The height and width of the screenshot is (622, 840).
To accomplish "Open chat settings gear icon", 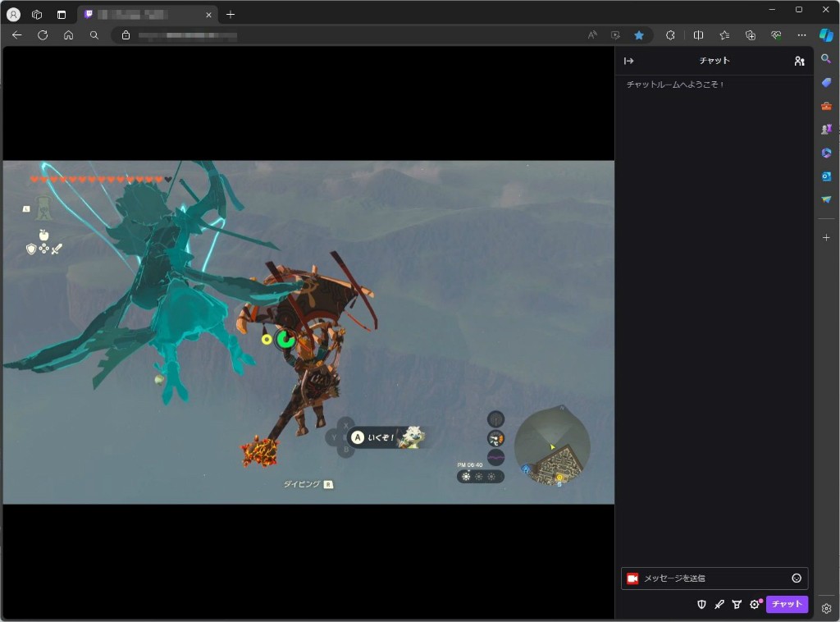I will (x=755, y=604).
